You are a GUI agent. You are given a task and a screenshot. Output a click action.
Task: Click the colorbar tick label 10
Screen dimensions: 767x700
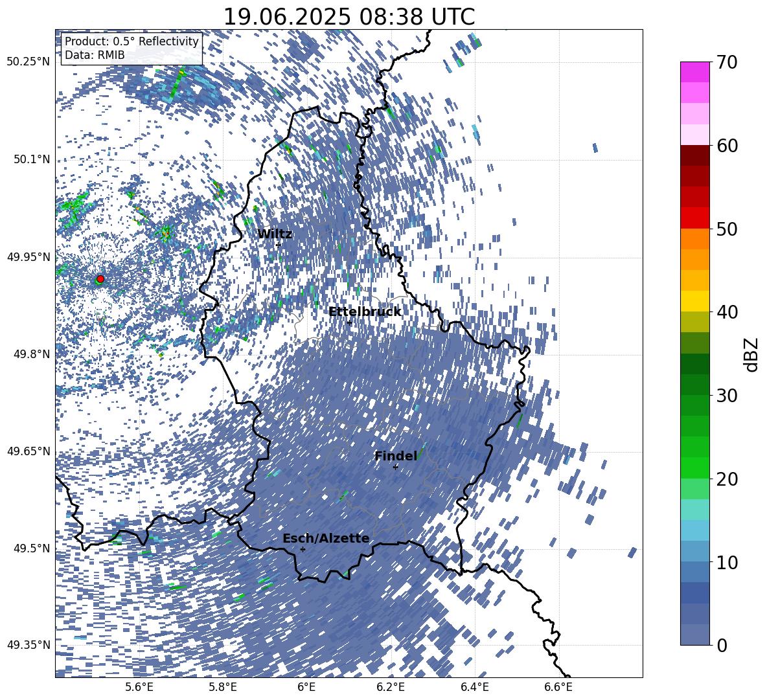pyautogui.click(x=727, y=562)
